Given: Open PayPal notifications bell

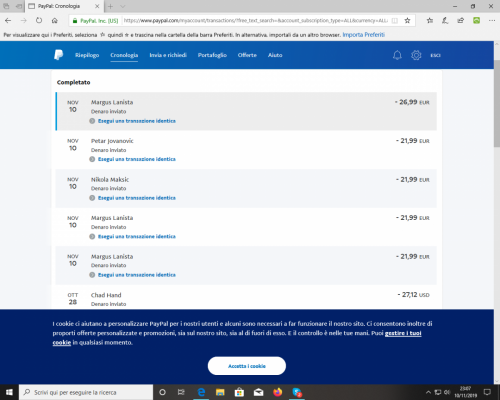Looking at the screenshot, I should click(397, 55).
